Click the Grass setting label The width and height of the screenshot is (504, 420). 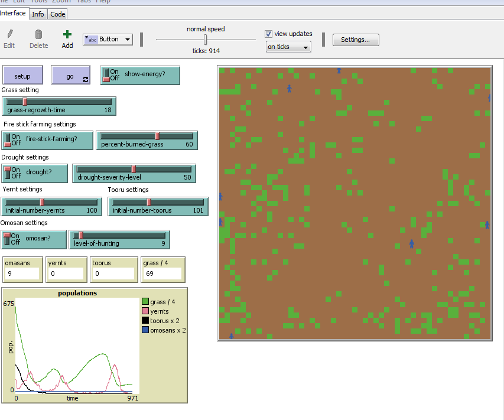(20, 90)
